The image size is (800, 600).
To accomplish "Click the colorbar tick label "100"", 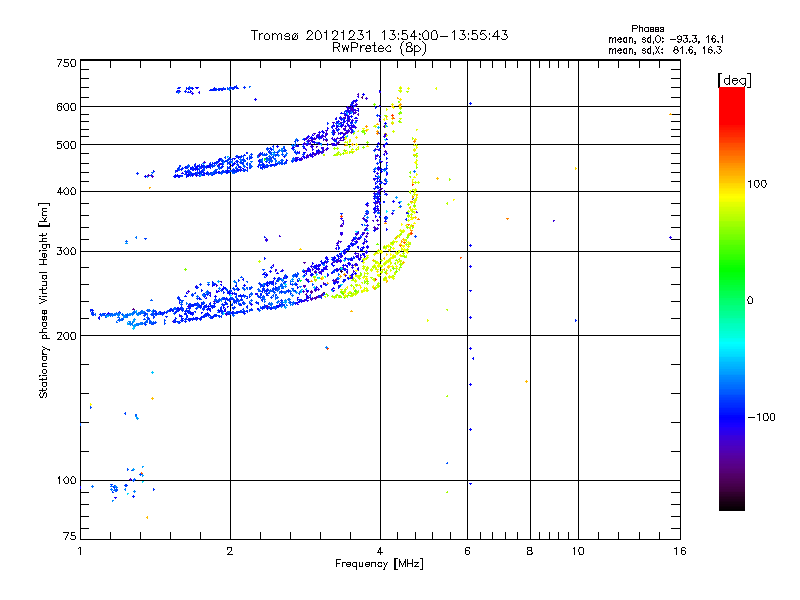I will (x=757, y=184).
